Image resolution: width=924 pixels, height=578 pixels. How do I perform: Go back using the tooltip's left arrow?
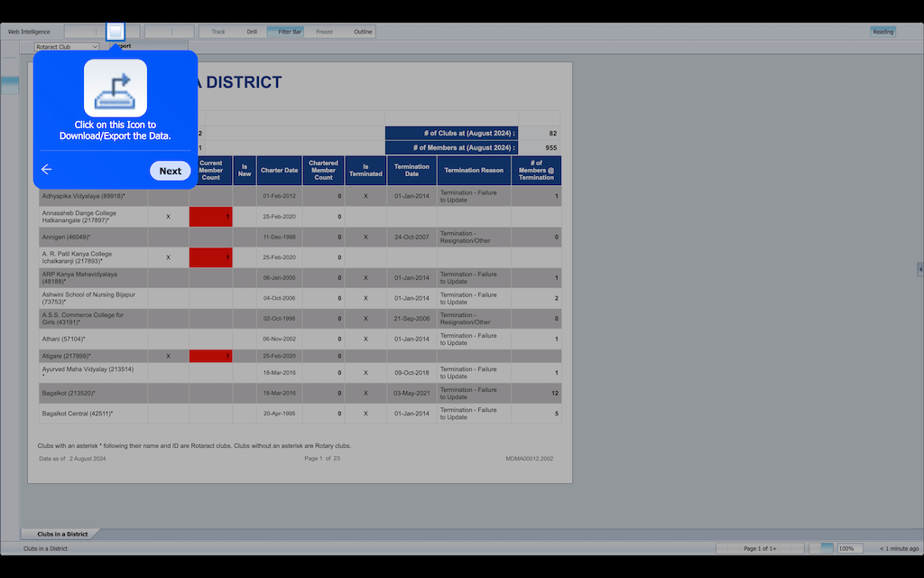pyautogui.click(x=47, y=170)
